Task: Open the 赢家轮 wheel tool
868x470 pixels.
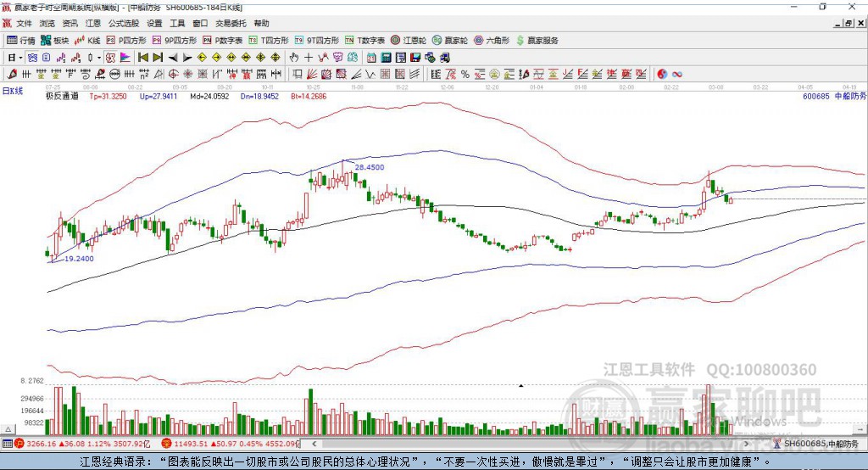Action: (450, 41)
